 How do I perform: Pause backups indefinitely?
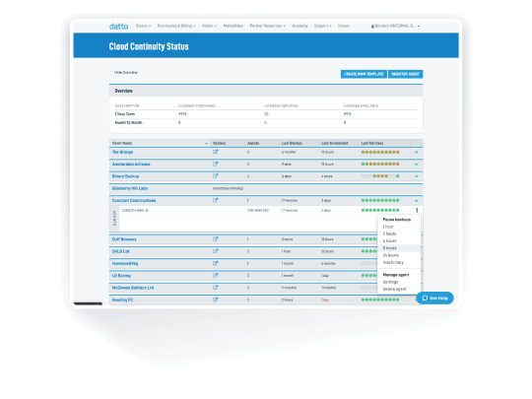click(393, 262)
